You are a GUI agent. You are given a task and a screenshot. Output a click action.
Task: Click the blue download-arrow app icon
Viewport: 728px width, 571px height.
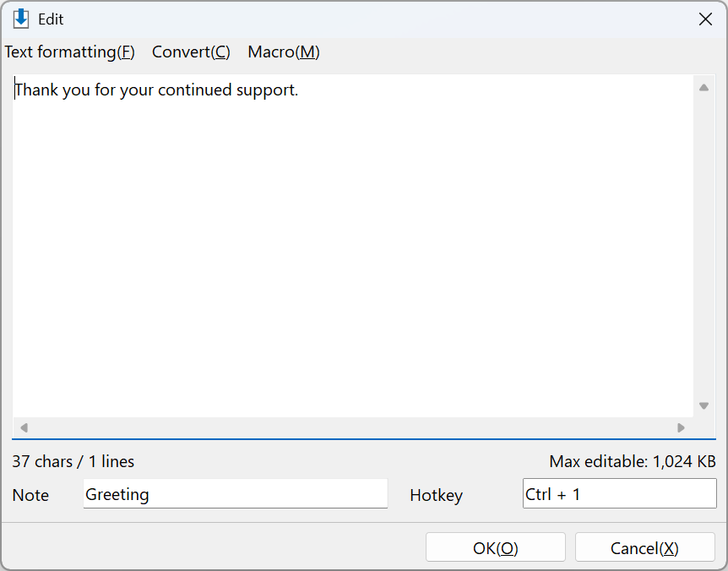(x=21, y=19)
